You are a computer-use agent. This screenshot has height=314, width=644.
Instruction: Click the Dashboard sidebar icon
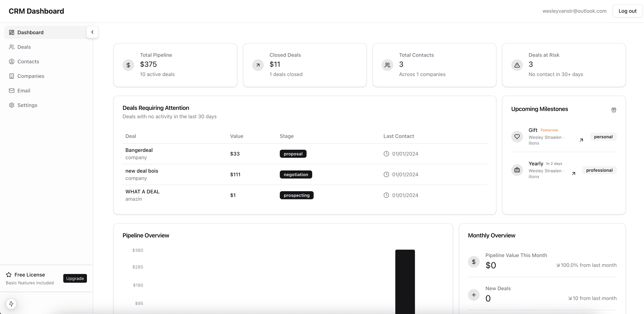[11, 32]
